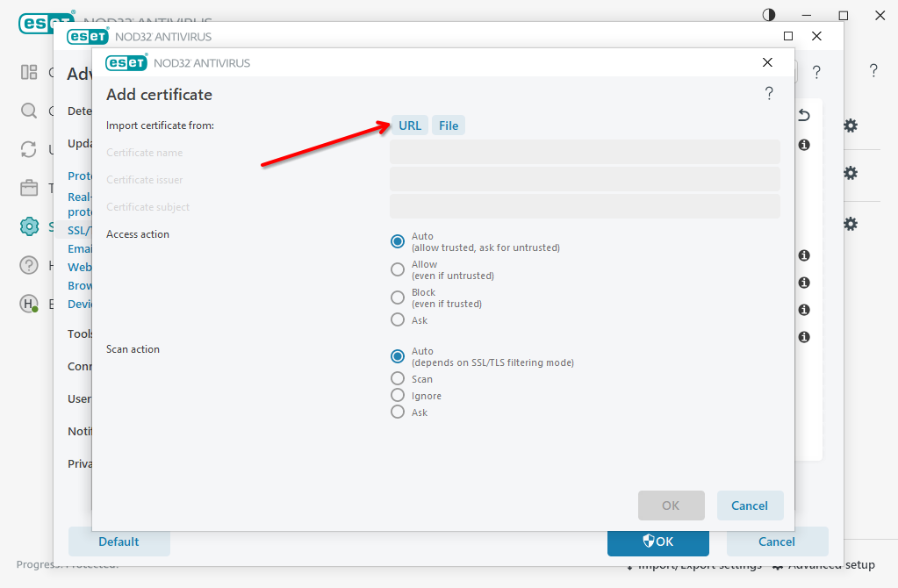Image resolution: width=898 pixels, height=588 pixels.
Task: Choose URL as certificate import source
Action: tap(409, 125)
